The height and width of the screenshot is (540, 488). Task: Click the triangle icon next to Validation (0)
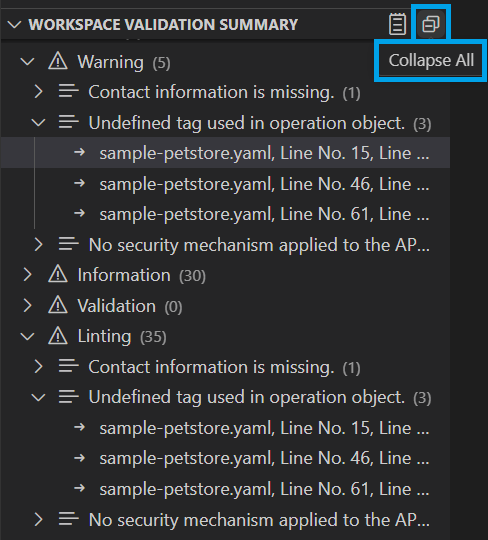pyautogui.click(x=58, y=305)
